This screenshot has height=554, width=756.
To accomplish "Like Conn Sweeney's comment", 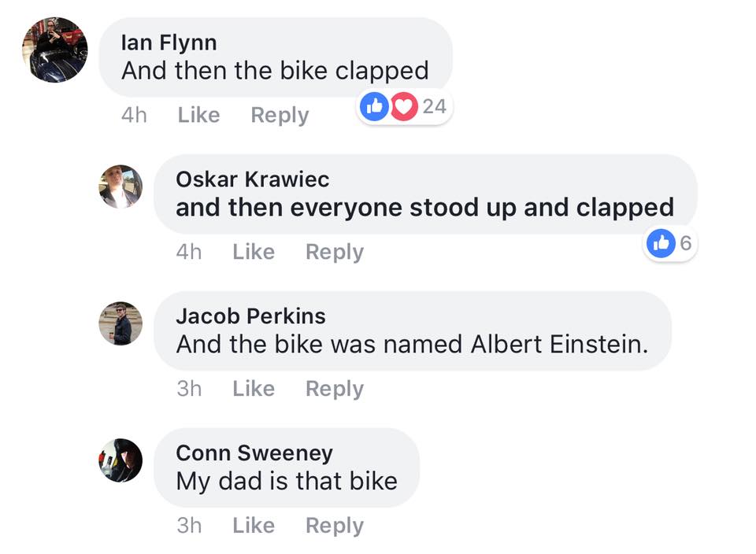I will [x=254, y=526].
